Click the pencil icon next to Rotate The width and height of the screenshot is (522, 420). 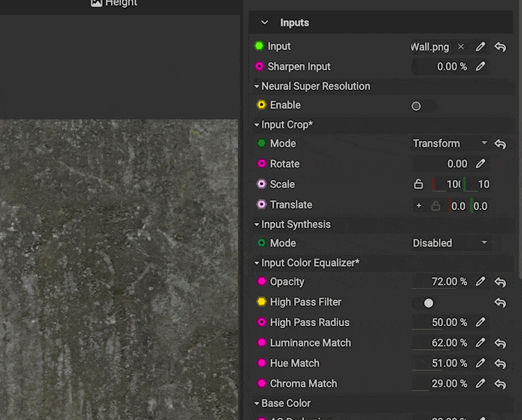[x=480, y=164]
